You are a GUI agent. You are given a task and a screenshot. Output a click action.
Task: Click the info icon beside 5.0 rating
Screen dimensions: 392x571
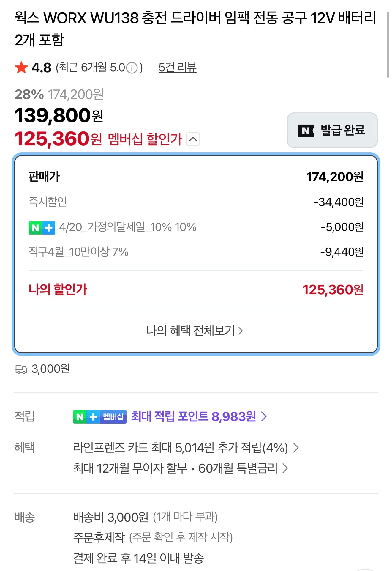pos(132,68)
